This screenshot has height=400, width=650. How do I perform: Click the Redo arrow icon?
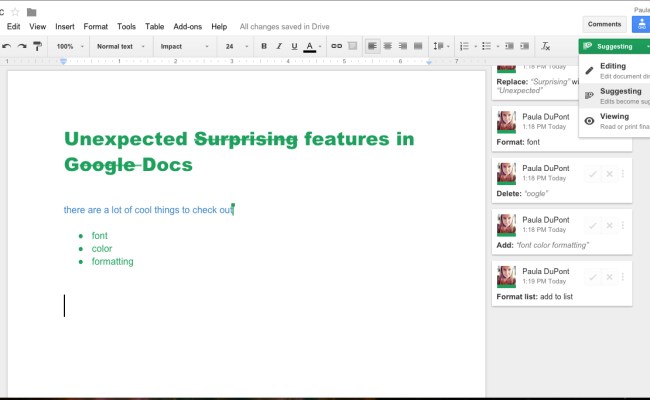(22, 46)
